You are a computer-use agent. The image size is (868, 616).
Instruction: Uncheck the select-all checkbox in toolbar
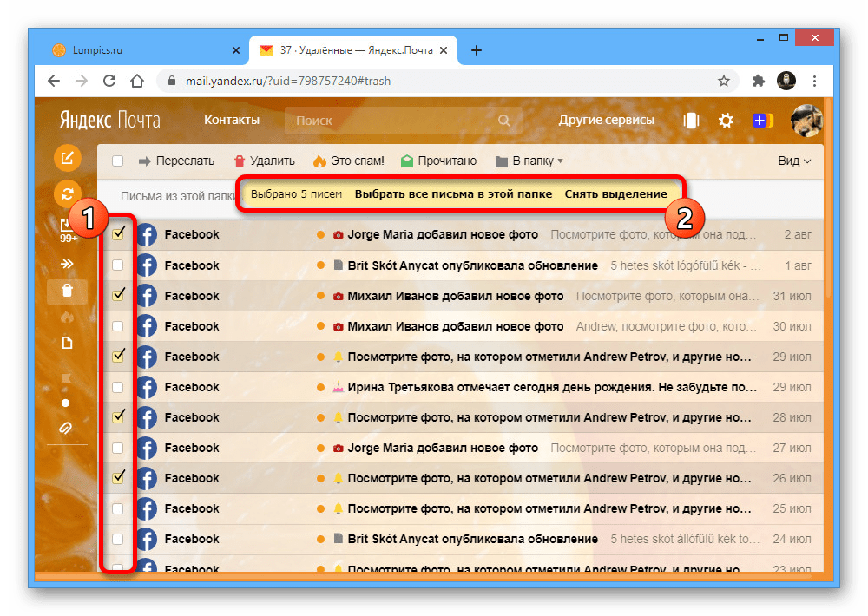pos(117,161)
